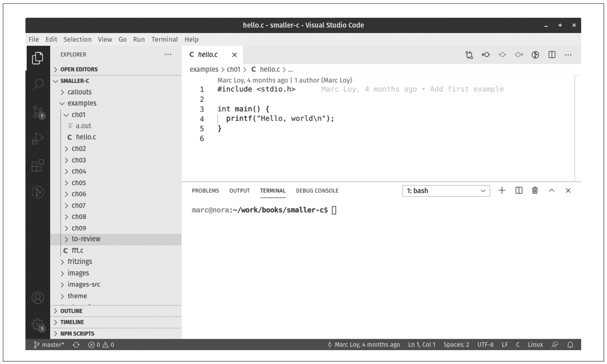Open the Search view in activity bar
The width and height of the screenshot is (607, 364).
[x=37, y=84]
